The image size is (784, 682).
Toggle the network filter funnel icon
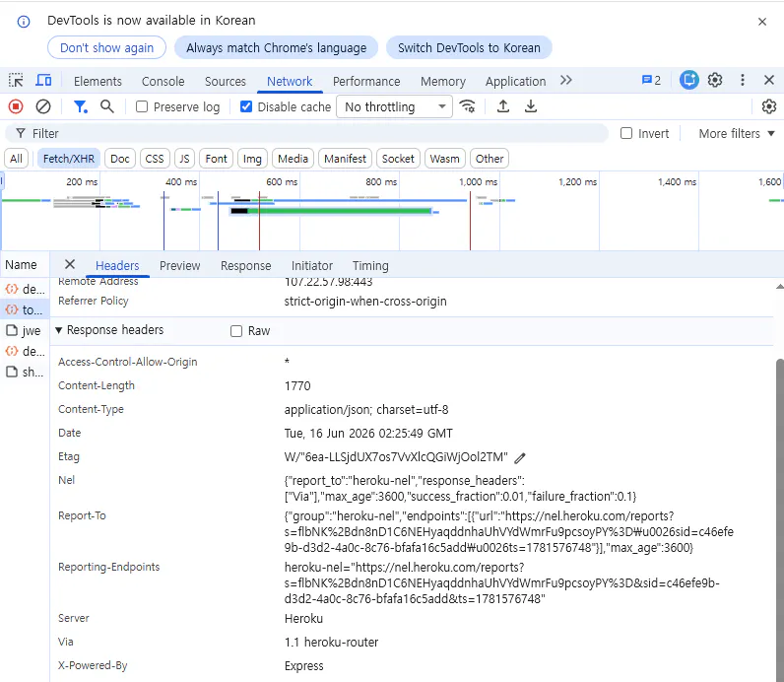click(80, 106)
